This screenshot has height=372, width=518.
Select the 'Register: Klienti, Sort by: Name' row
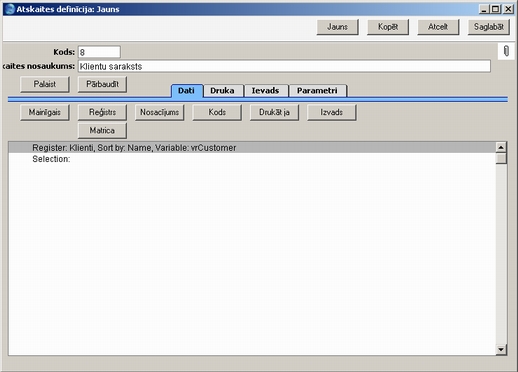click(x=252, y=148)
